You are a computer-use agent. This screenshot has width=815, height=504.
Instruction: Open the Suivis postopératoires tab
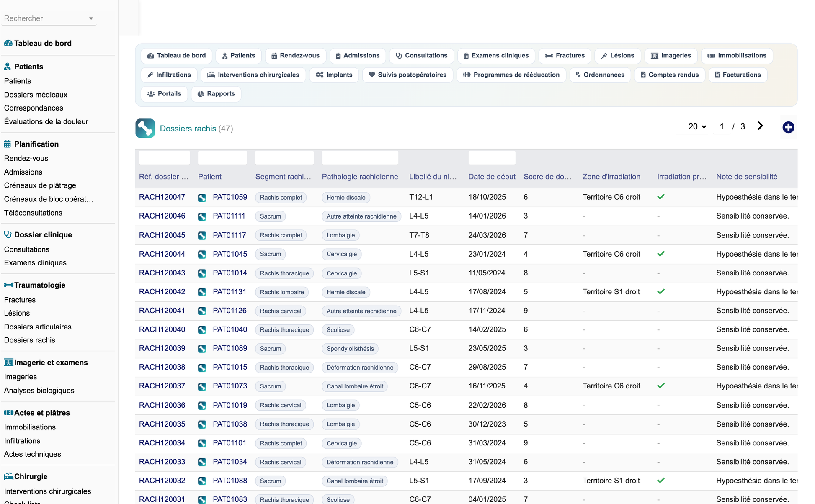407,75
